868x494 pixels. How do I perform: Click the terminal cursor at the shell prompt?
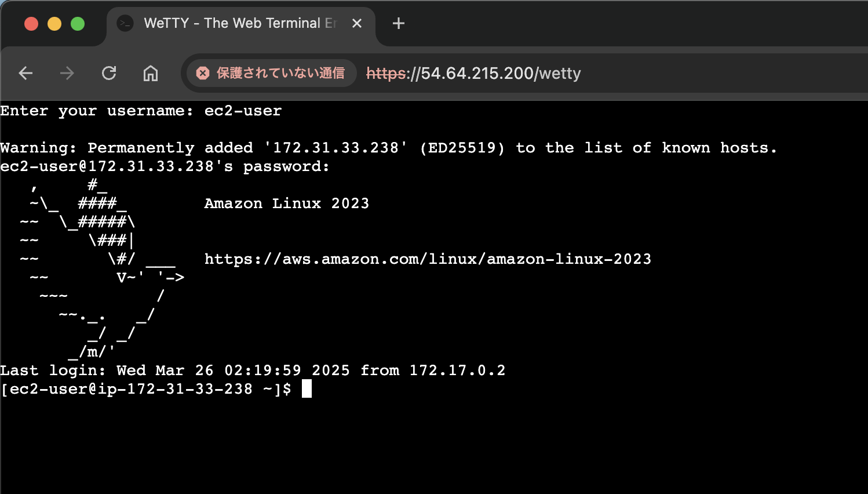click(x=307, y=388)
